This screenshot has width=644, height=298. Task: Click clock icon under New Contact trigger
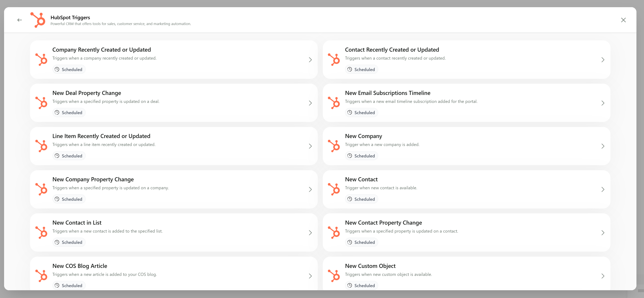coord(350,199)
